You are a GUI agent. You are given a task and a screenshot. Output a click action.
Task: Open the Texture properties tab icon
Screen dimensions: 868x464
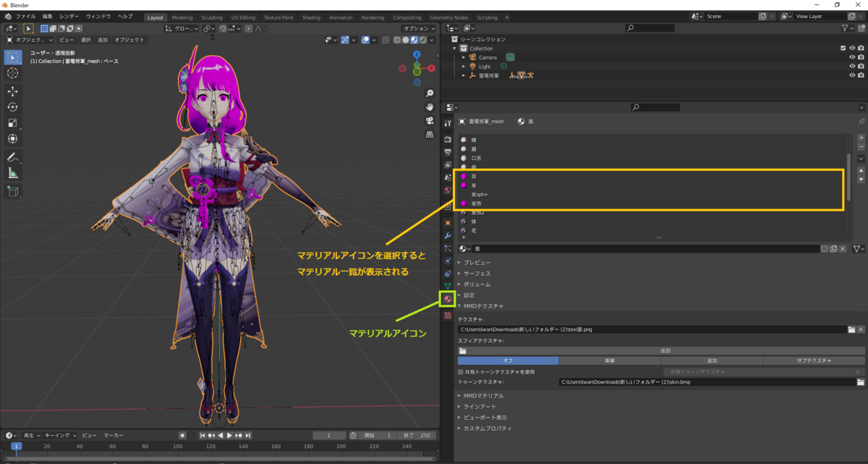pyautogui.click(x=448, y=316)
